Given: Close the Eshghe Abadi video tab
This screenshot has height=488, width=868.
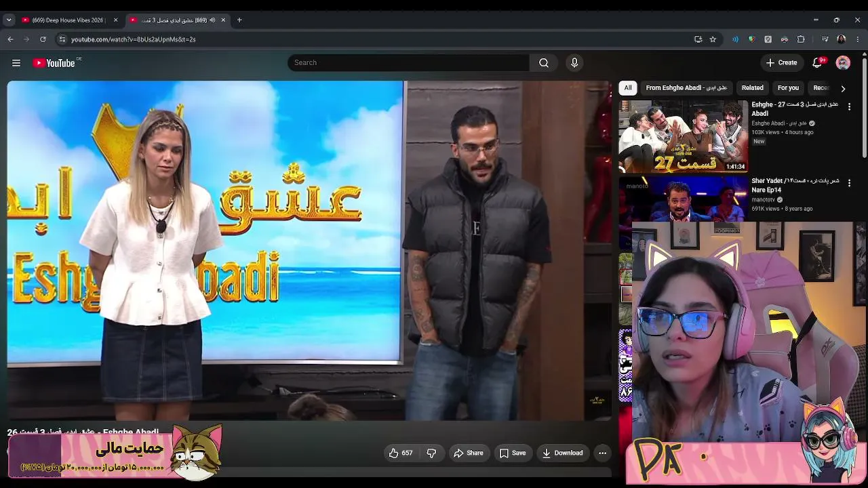Looking at the screenshot, I should tap(223, 20).
